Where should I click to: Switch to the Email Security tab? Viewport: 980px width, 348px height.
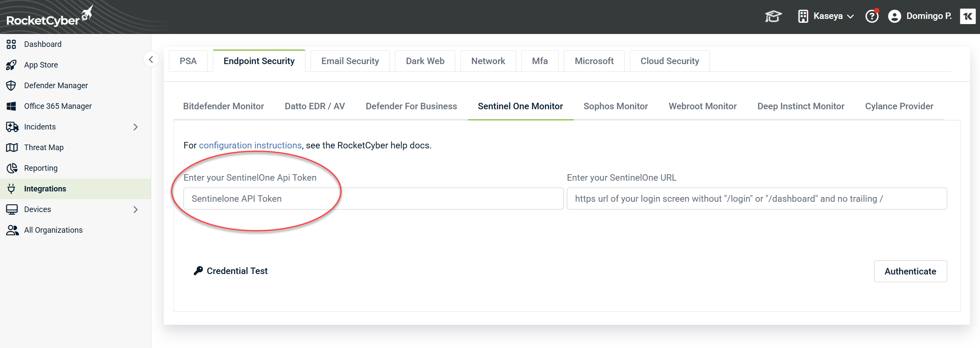tap(350, 61)
